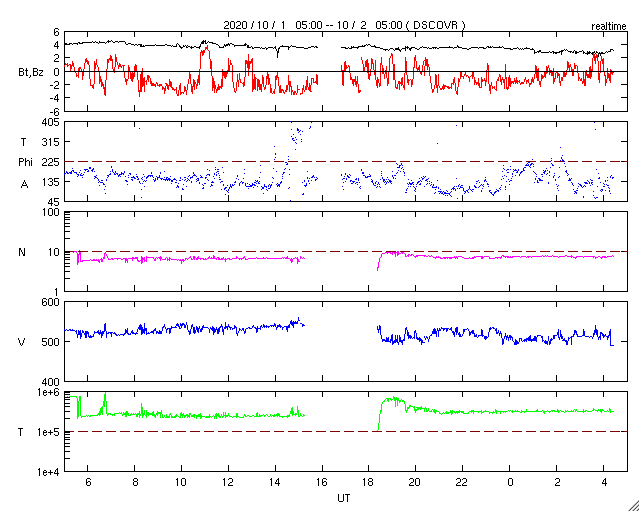Click the '1e+5' temperature tick label
The height and width of the screenshot is (512, 640).
point(48,432)
